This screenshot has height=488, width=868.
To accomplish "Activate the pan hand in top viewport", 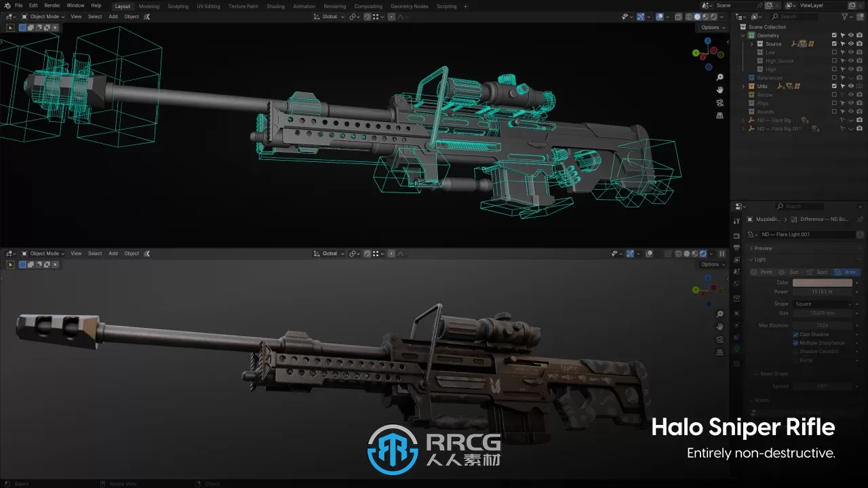I will [719, 90].
